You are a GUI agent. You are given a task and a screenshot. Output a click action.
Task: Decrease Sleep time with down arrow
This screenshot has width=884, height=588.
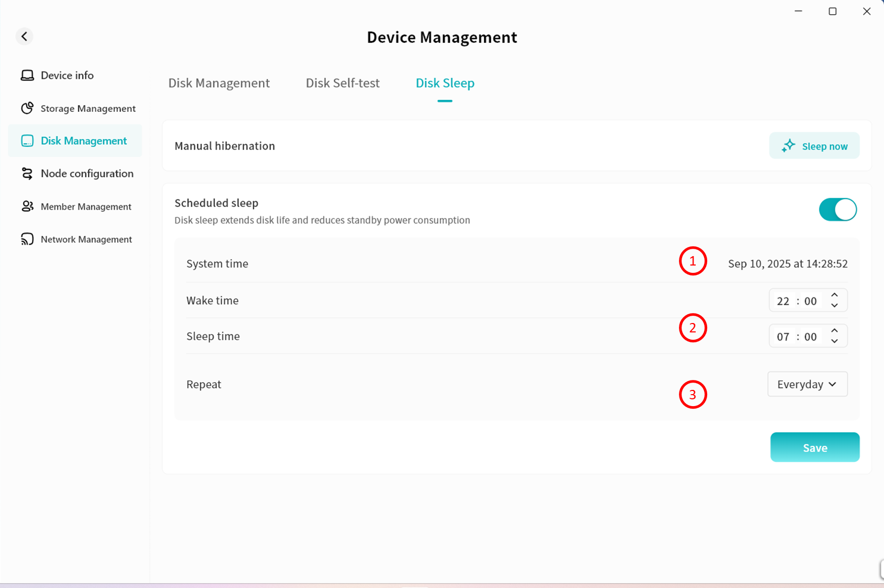coord(834,341)
